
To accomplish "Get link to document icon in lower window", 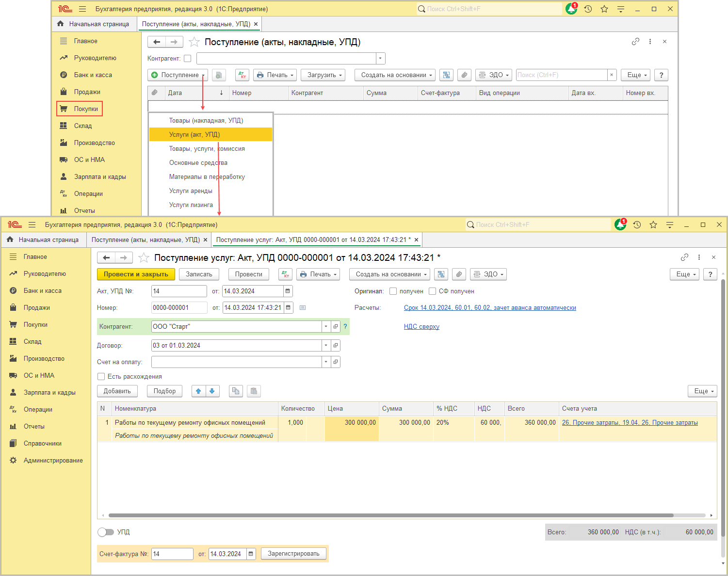I will 684,257.
